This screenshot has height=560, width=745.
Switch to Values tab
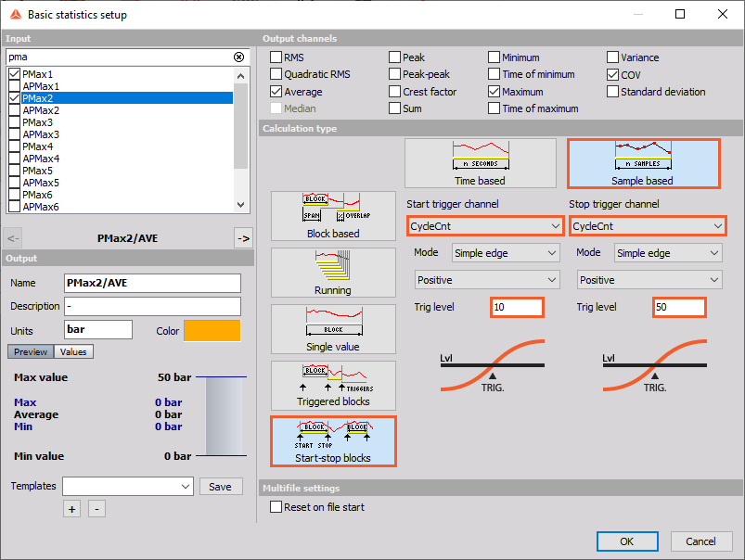point(73,352)
